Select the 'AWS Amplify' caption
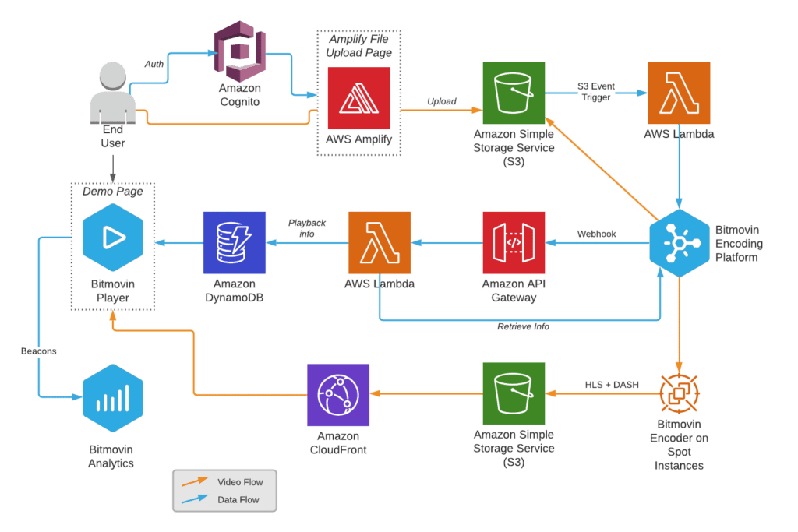Viewport: 798px width, 532px height. click(358, 139)
